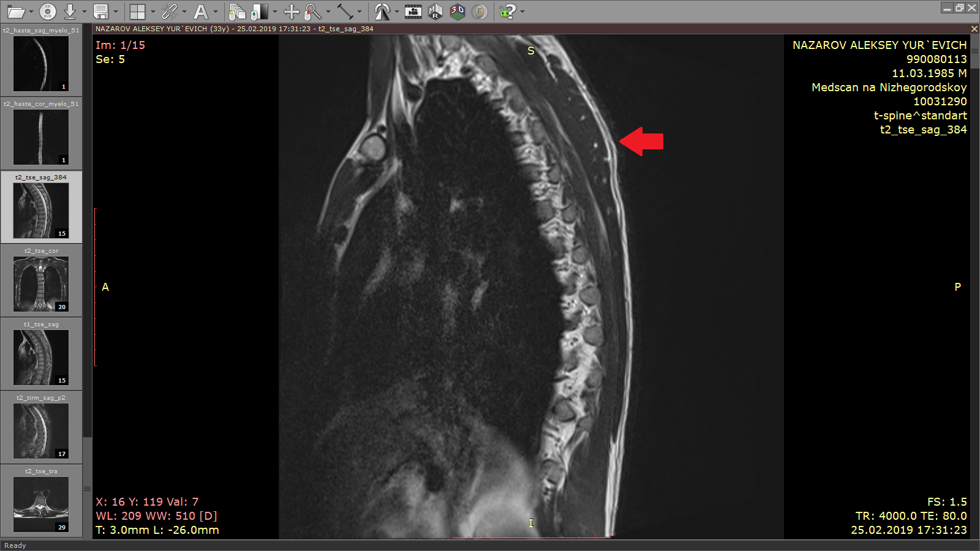
Task: Click the image fusion F icon
Action: 480,11
